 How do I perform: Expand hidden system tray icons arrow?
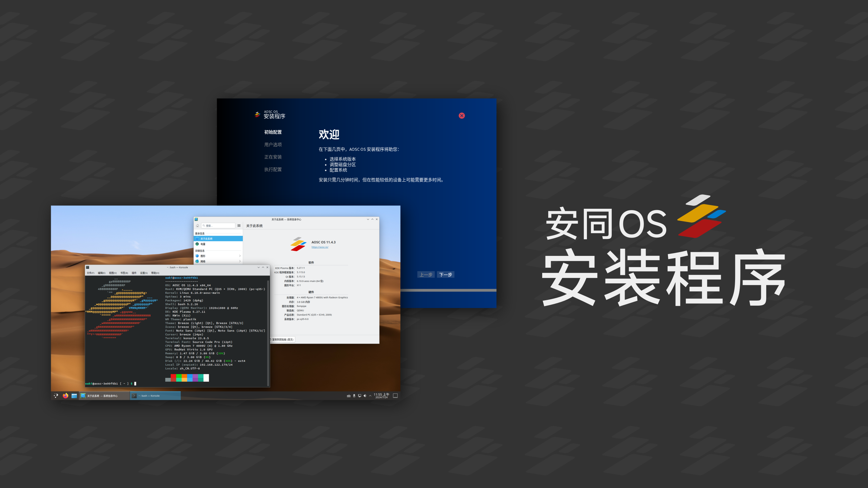pos(370,395)
